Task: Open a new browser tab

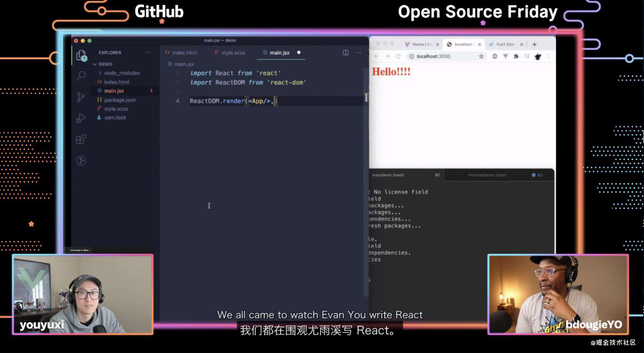Action: 534,44
